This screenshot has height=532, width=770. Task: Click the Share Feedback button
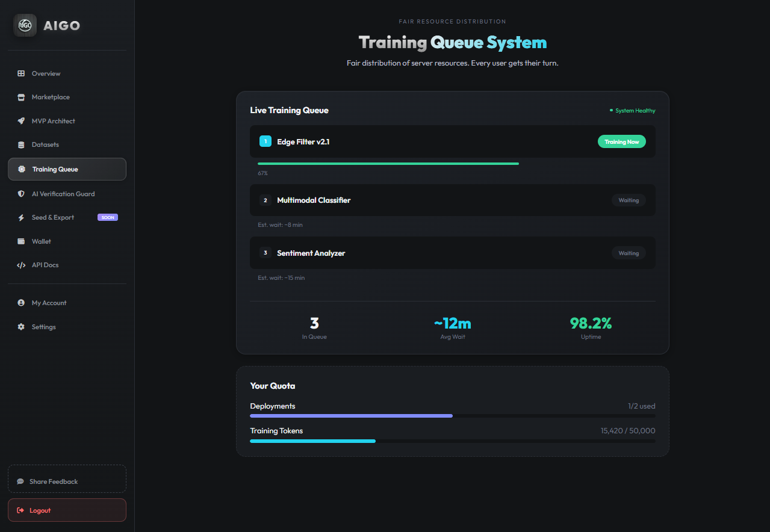67,478
